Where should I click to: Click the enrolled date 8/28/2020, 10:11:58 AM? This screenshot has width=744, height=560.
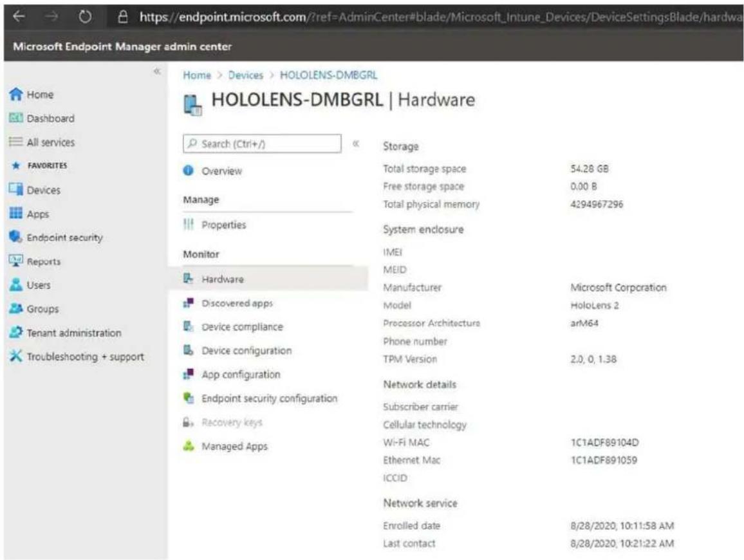tap(622, 525)
